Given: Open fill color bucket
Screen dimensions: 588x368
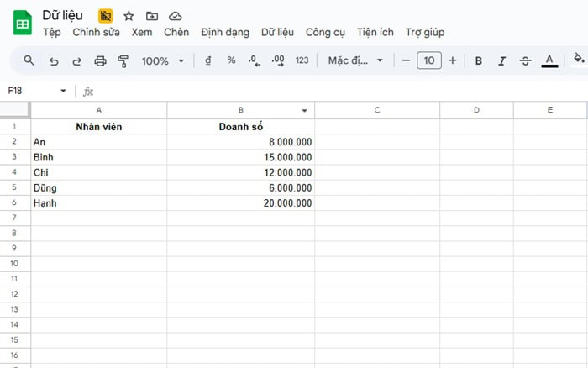Looking at the screenshot, I should pos(579,60).
